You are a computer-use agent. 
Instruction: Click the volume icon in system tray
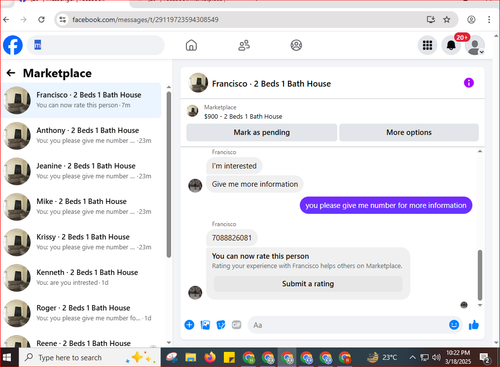point(436,358)
